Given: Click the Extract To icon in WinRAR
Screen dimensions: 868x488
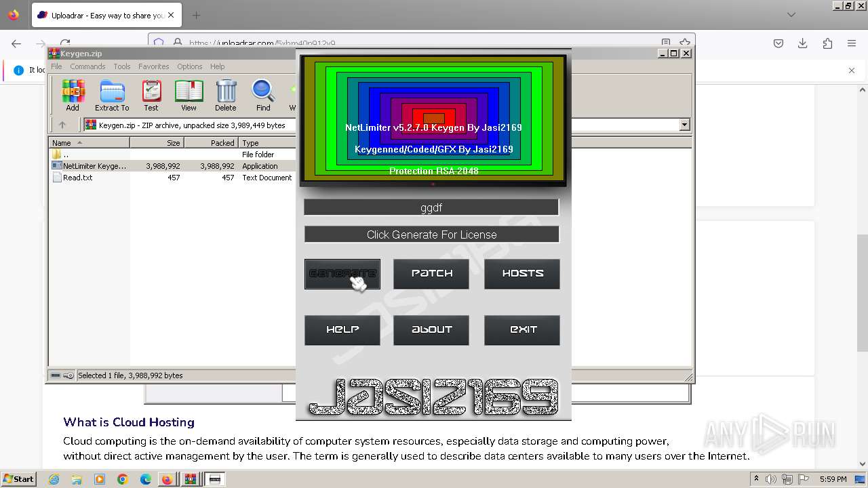Looking at the screenshot, I should point(112,96).
